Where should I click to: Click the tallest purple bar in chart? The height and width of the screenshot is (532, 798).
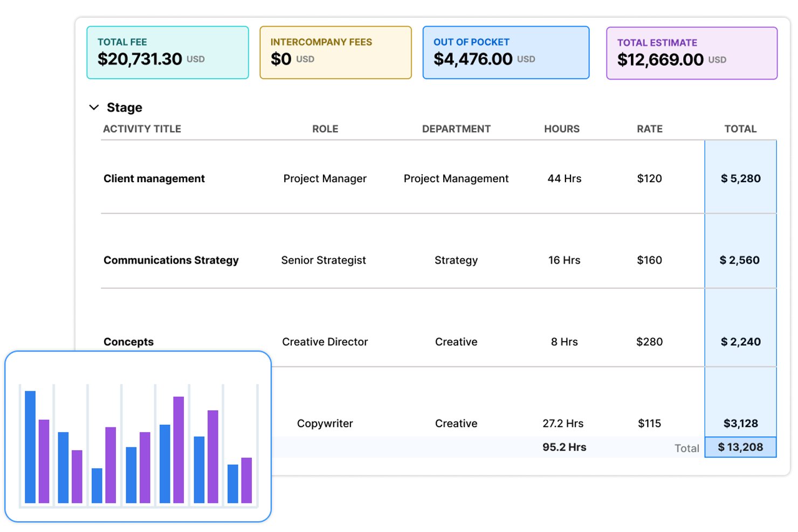tap(178, 450)
